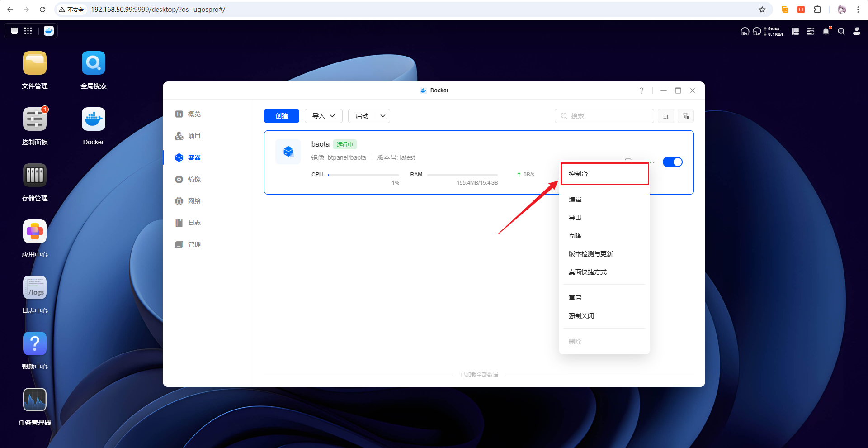Switch to the 镜像 images section
Viewport: 868px width, 448px height.
click(194, 179)
